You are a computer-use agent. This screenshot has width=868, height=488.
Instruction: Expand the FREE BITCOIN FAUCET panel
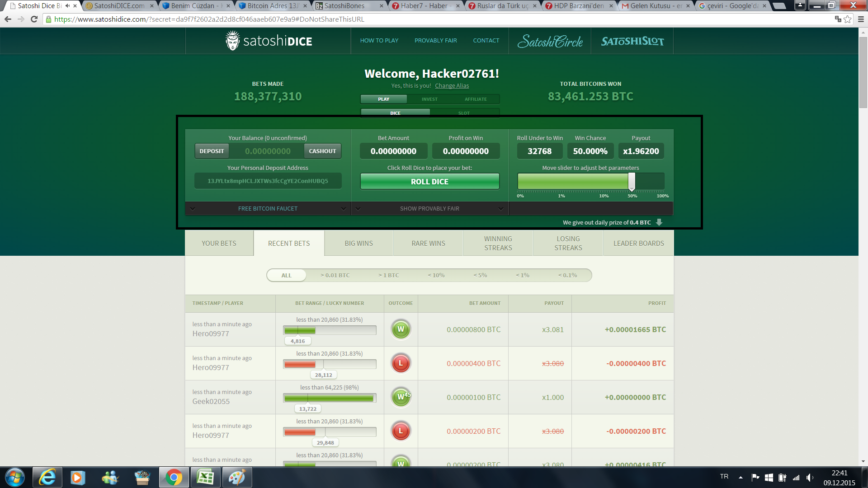click(x=268, y=208)
